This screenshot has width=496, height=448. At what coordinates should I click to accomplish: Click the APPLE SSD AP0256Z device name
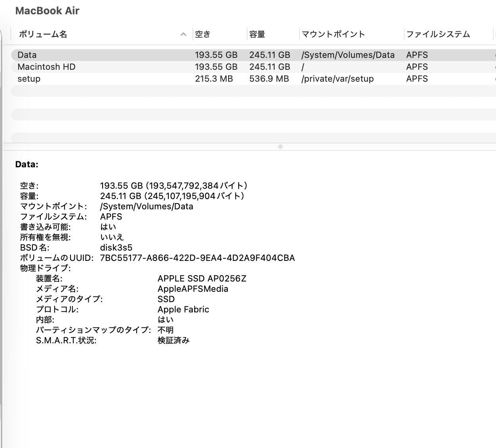[x=202, y=278]
